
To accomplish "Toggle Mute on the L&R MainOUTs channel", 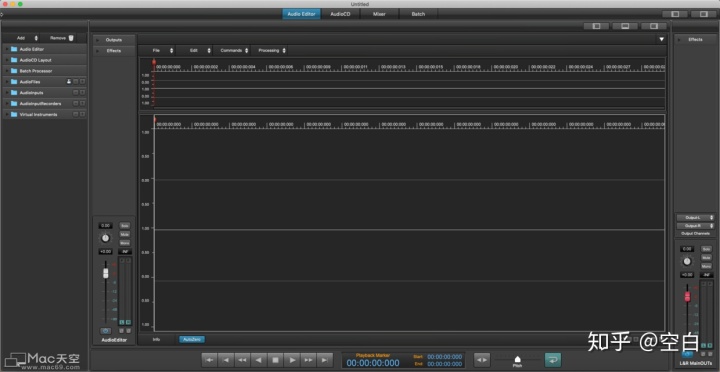I will click(706, 258).
